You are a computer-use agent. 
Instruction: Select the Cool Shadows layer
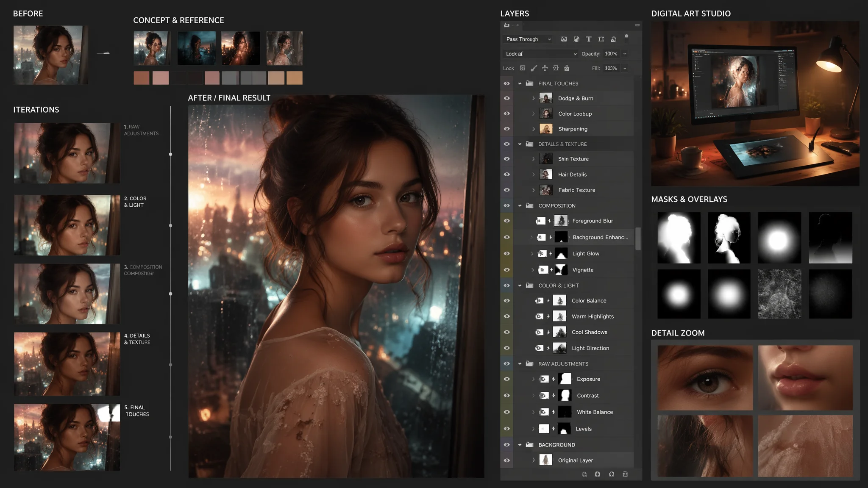(573, 332)
